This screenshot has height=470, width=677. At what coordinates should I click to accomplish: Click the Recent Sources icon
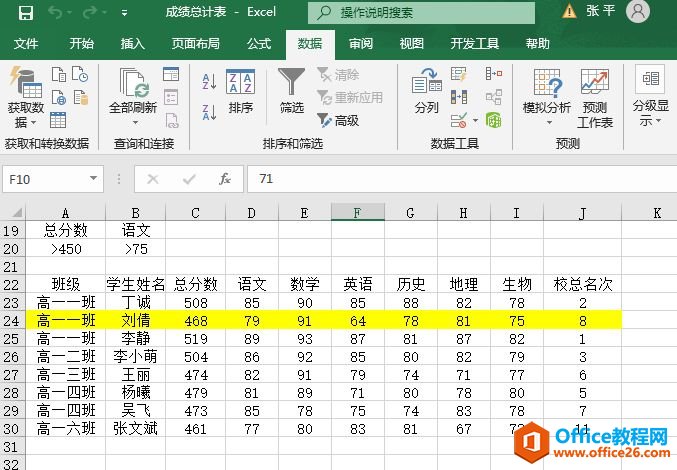(80, 74)
